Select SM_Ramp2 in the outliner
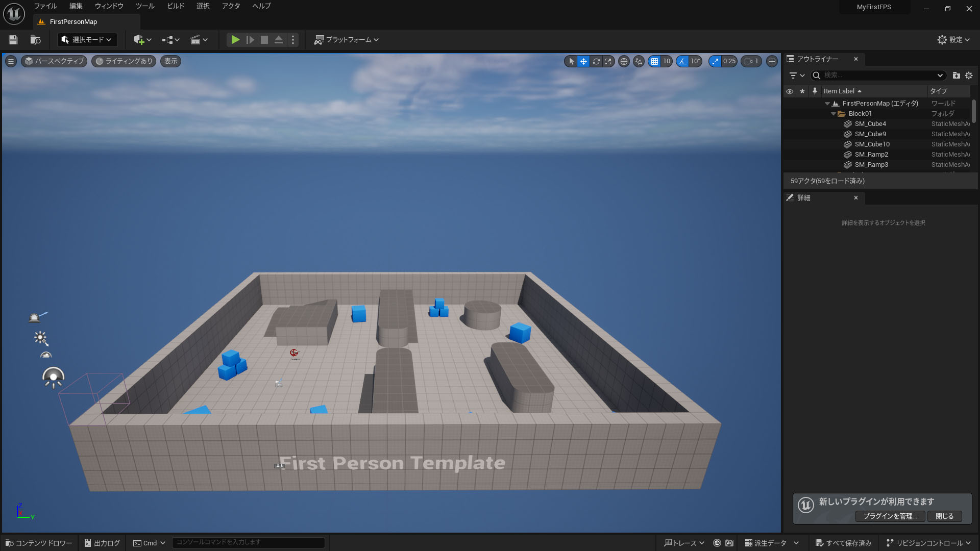Image resolution: width=980 pixels, height=551 pixels. coord(871,155)
